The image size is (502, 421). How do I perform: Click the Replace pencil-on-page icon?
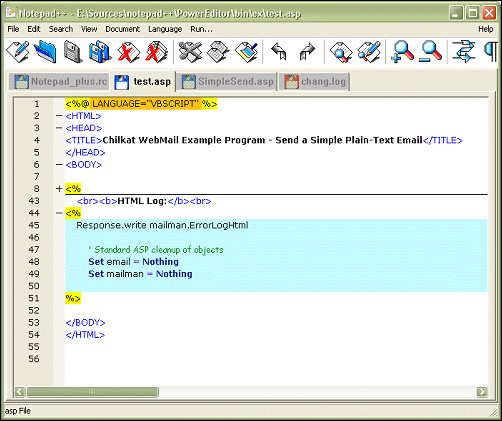pos(369,52)
